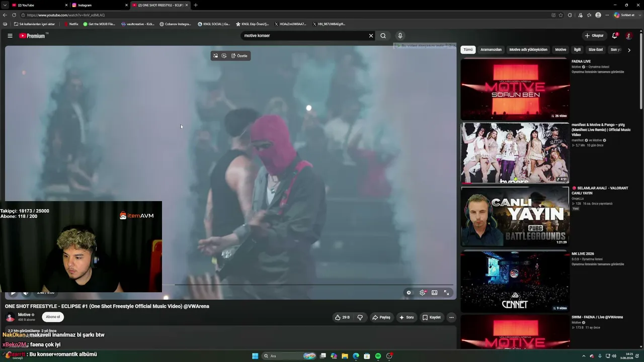Viewport: 644px width, 362px height.
Task: Select 'Motive adlı yükleyiciden' filter chip
Action: click(528, 50)
